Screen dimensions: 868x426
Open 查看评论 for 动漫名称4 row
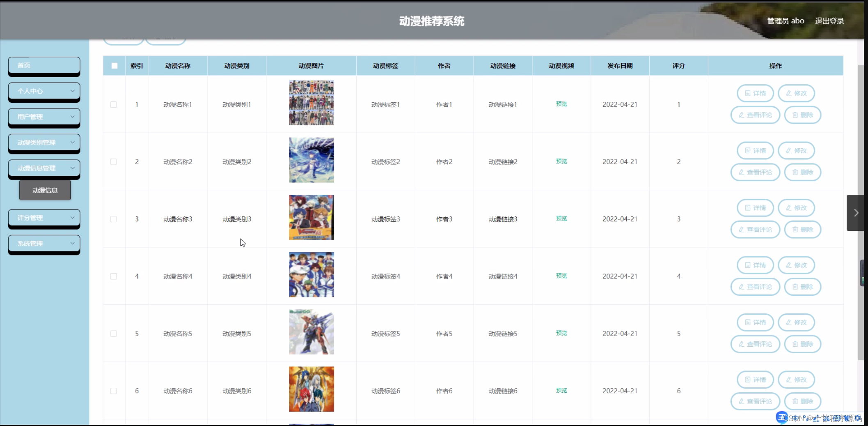pos(755,287)
